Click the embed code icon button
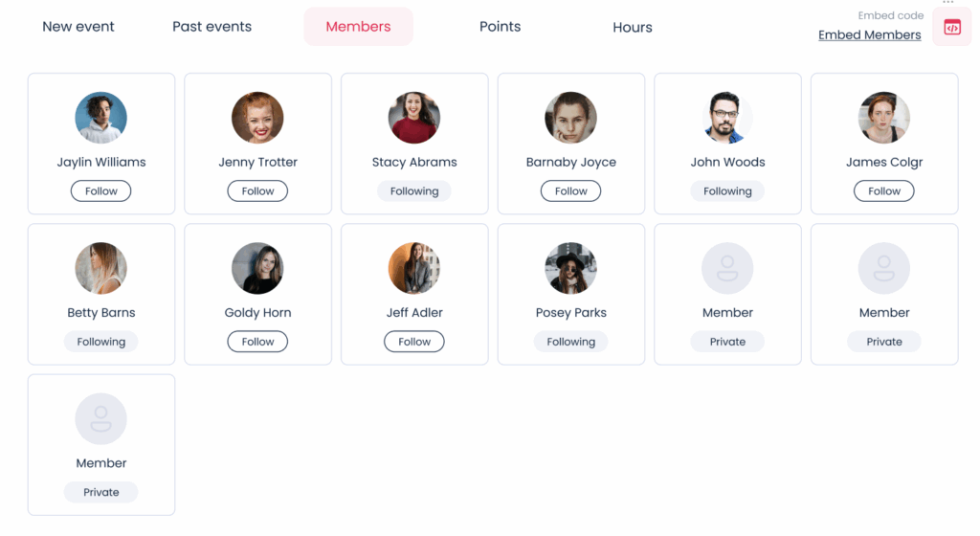Viewport: 980px width, 536px height. (x=951, y=27)
